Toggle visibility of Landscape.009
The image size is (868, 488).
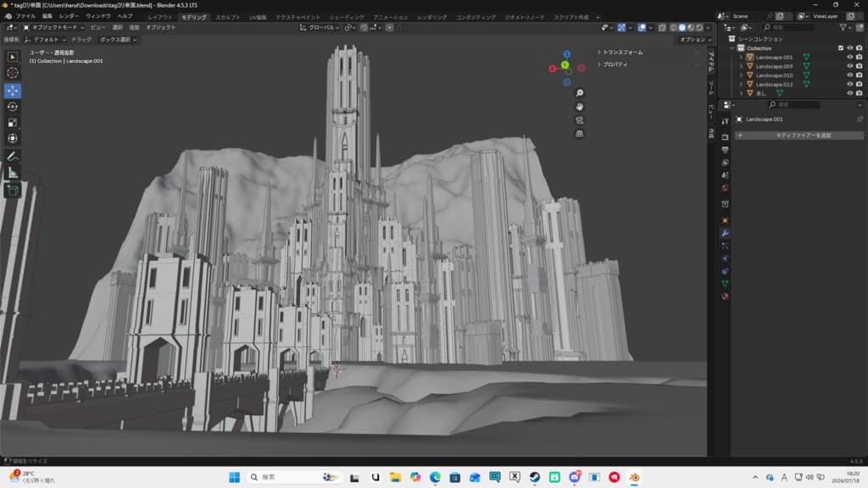(849, 66)
